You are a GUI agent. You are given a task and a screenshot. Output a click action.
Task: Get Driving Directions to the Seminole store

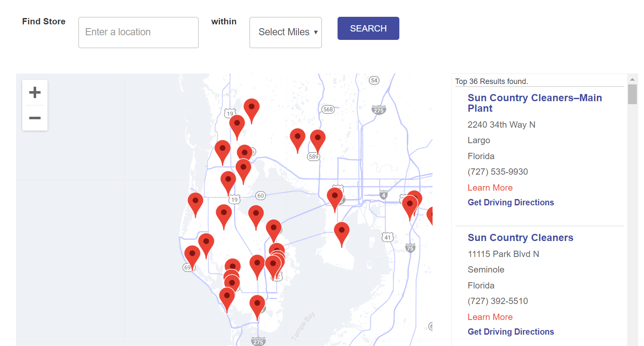tap(510, 332)
